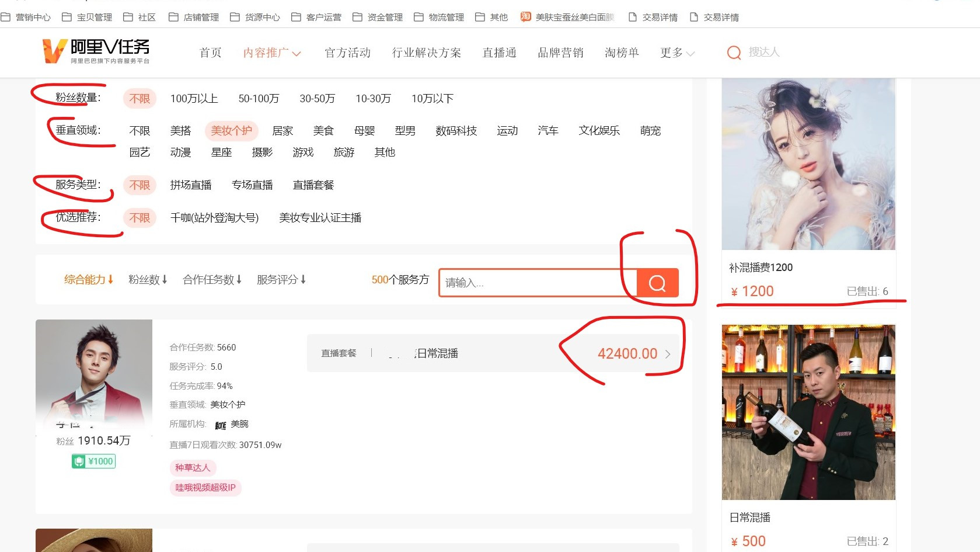Click the 搜达人 magnifier icon in header

734,53
